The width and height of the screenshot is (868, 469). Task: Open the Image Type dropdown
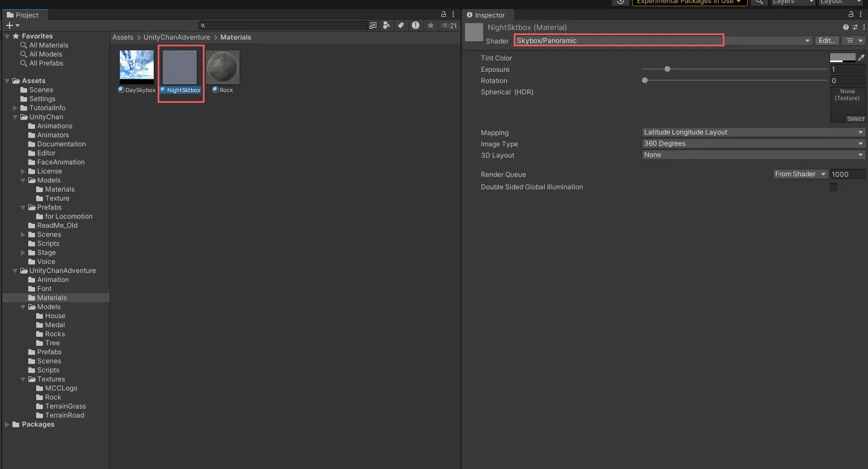coord(753,144)
